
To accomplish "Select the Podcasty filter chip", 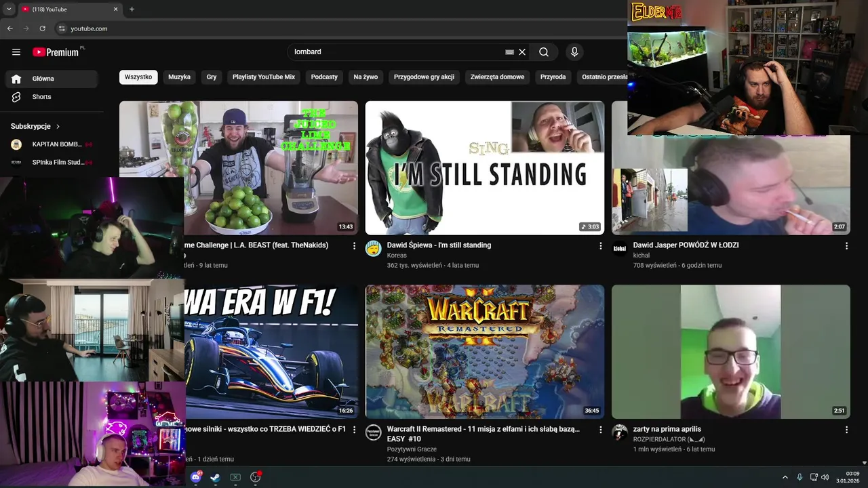I will click(324, 77).
